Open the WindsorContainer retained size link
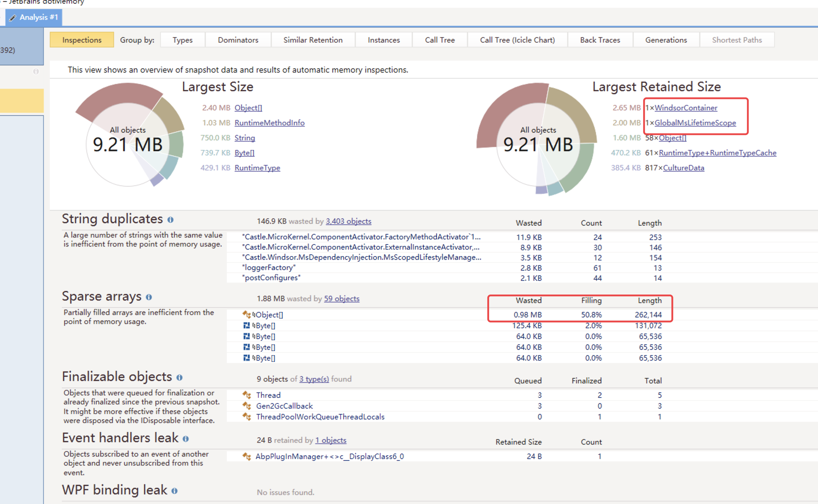 pos(686,108)
